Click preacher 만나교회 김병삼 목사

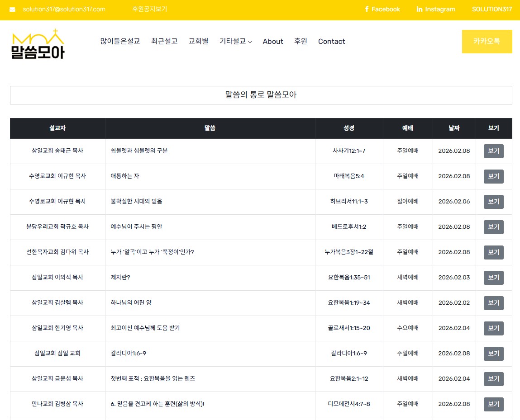57,404
